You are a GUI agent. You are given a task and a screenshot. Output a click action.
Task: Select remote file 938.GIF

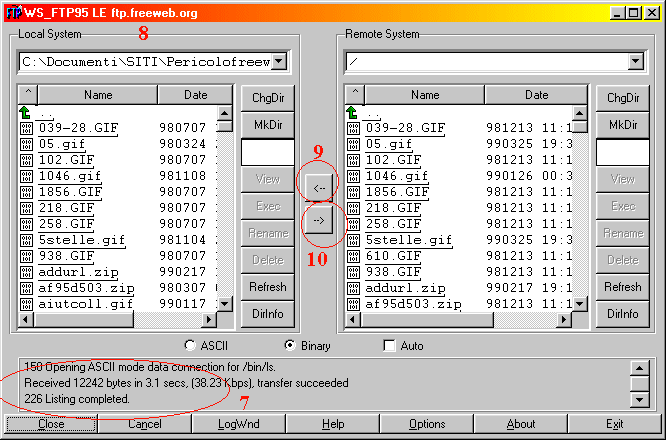point(393,272)
